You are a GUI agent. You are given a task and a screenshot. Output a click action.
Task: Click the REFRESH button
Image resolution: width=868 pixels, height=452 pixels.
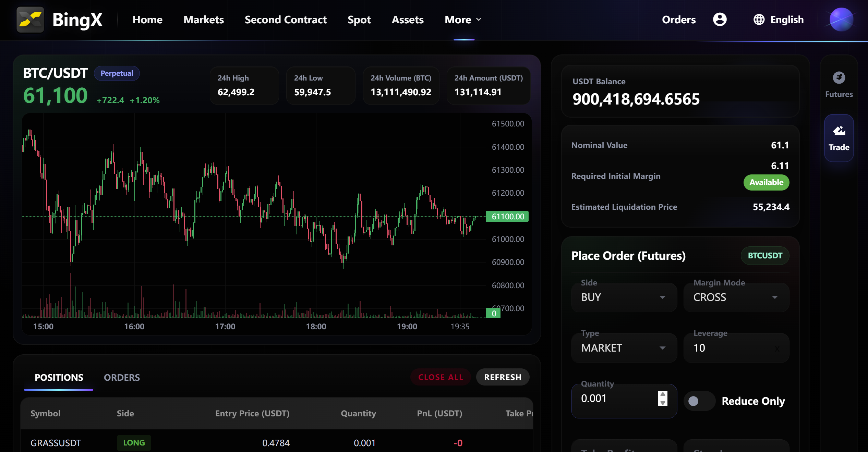coord(503,377)
